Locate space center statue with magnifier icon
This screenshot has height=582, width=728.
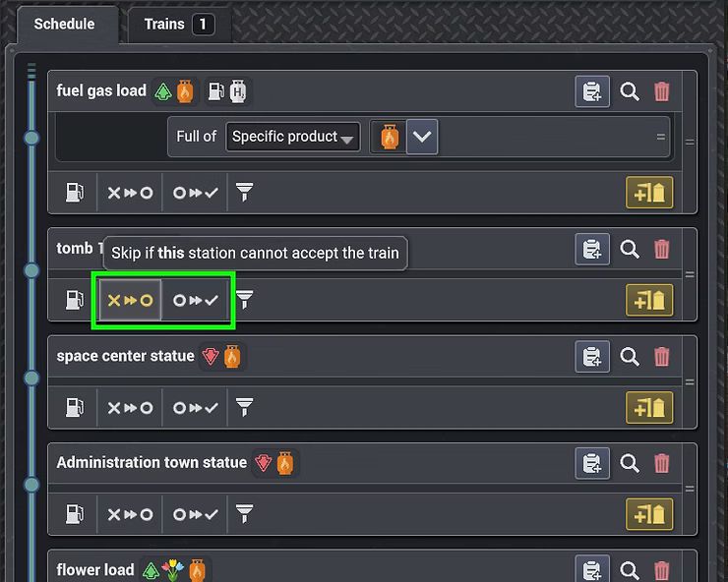point(629,357)
